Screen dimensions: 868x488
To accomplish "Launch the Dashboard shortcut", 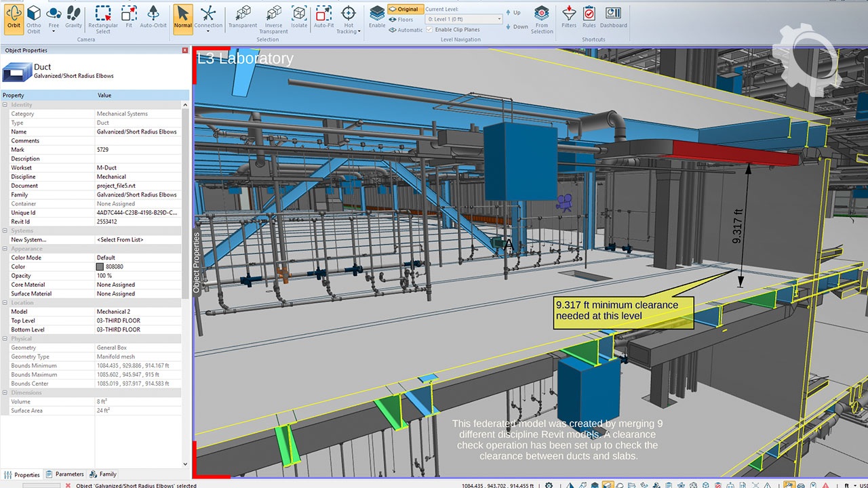I will tap(613, 18).
